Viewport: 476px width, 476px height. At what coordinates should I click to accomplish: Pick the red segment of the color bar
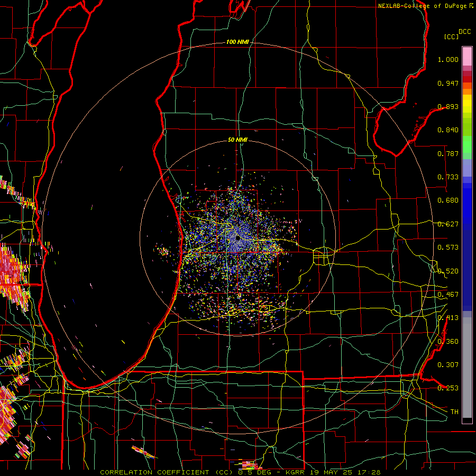(x=467, y=79)
